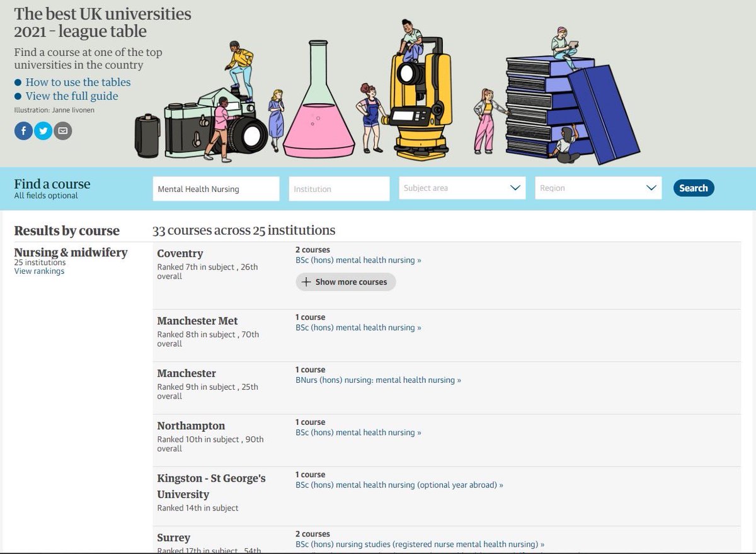
Task: Click 'Ranked 14th in subject' text
Action: coord(198,508)
